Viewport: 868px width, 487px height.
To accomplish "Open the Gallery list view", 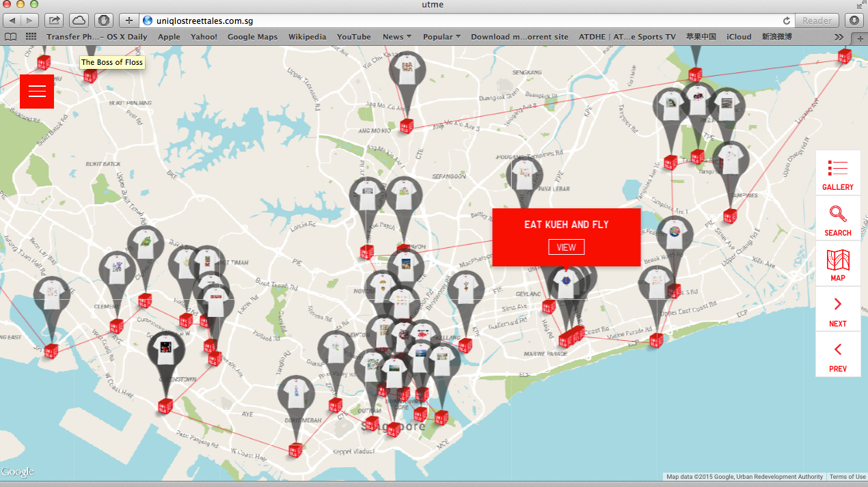I will pyautogui.click(x=838, y=173).
